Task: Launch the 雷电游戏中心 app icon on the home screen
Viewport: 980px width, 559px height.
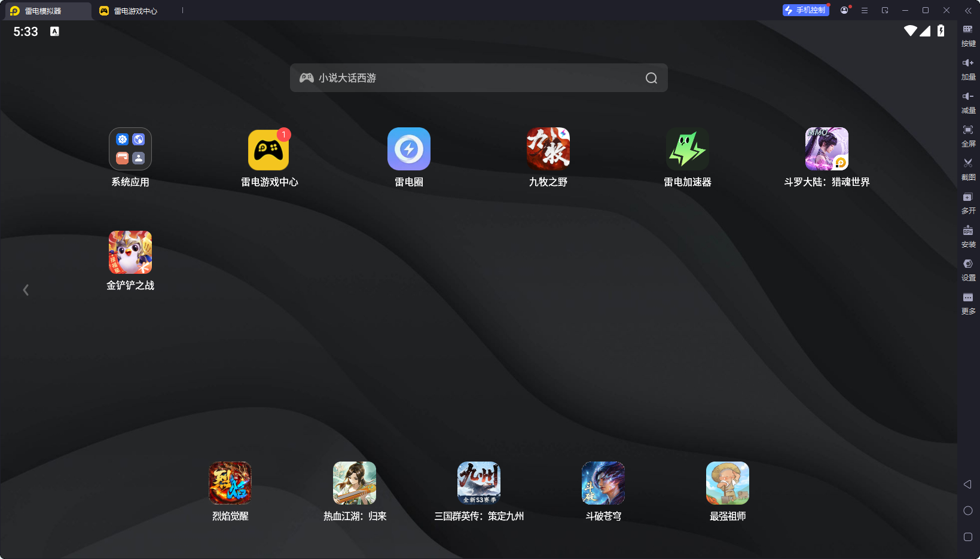Action: pyautogui.click(x=269, y=149)
